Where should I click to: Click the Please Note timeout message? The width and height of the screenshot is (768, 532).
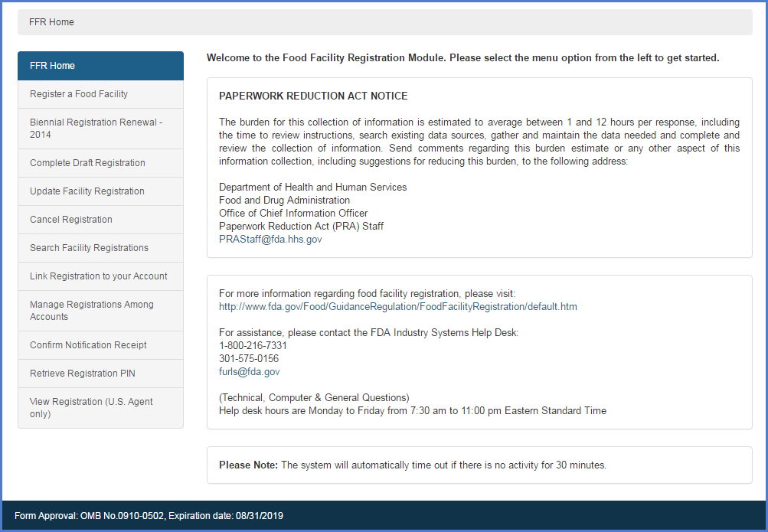pos(412,465)
